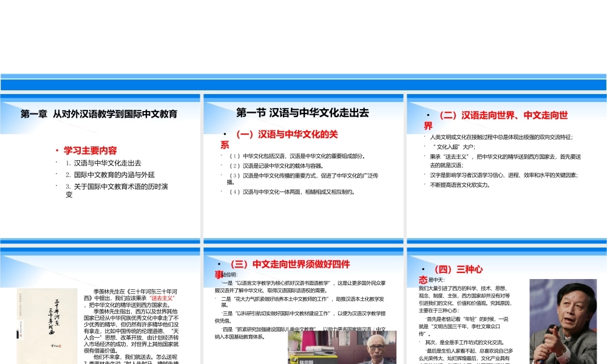This screenshot has height=364, width=607.
Task: Select the line (1) 中华文化包括汉语
Action: pyautogui.click(x=297, y=157)
